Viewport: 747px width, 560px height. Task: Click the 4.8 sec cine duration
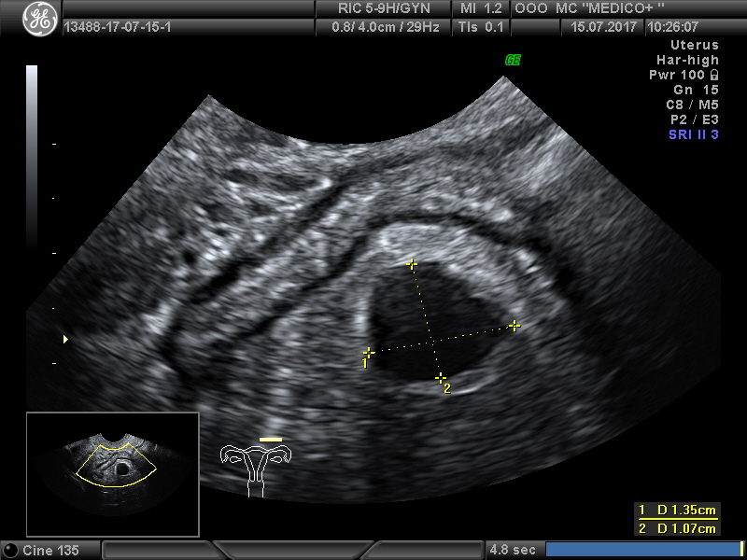pyautogui.click(x=512, y=550)
